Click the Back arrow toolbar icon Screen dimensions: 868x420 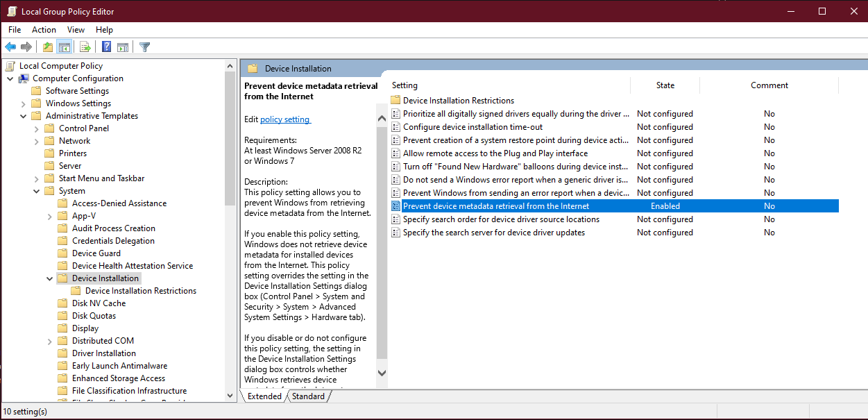coord(10,47)
